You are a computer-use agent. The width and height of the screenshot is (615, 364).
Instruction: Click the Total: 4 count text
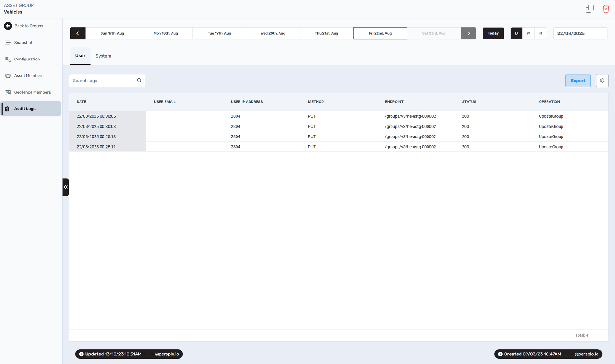coord(582,335)
